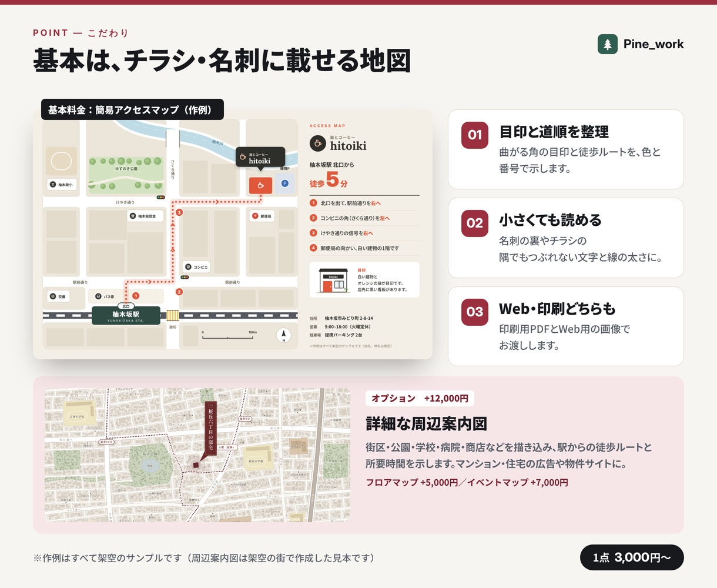717x588 pixels.
Task: Click the バス停 bus stop marker on the map
Action: [106, 297]
